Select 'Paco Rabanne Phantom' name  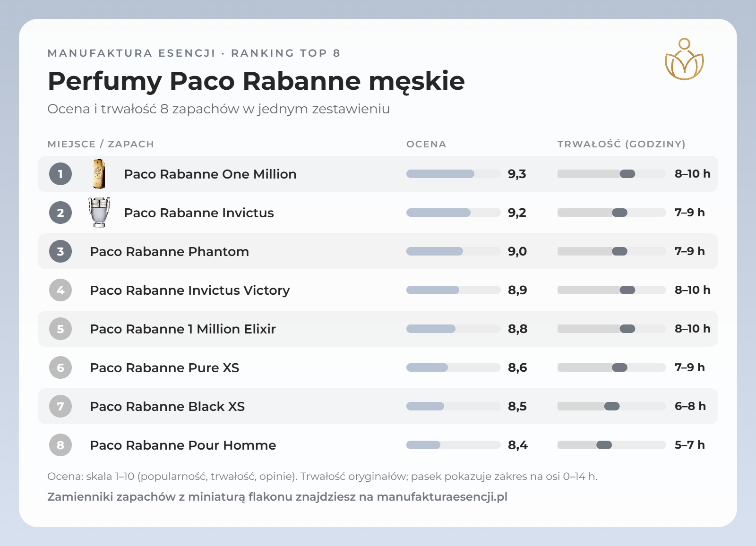pyautogui.click(x=169, y=251)
